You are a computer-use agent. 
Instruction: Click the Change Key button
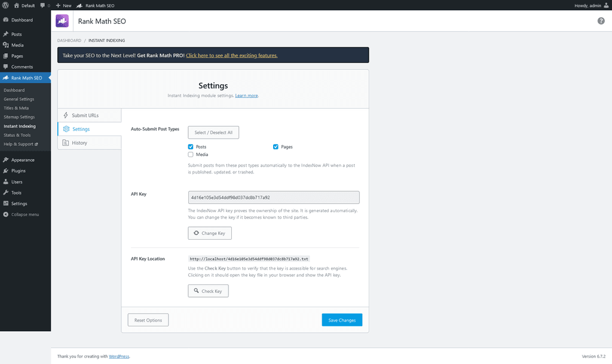(210, 233)
